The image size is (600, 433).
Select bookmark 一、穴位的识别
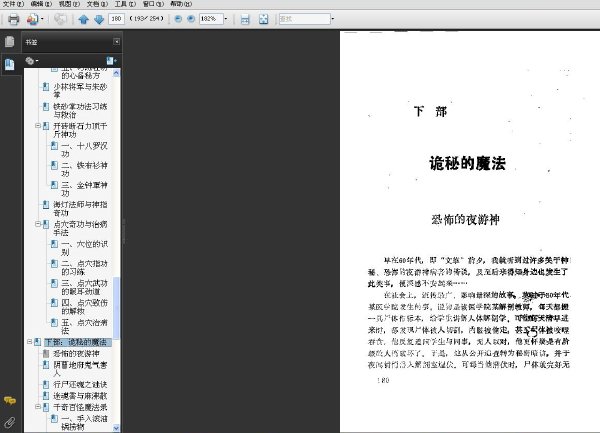(84, 248)
